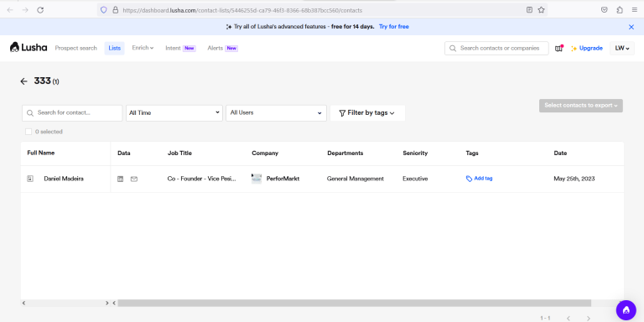Click the back arrow next to 333
Viewport: 644px width, 322px height.
coord(23,81)
